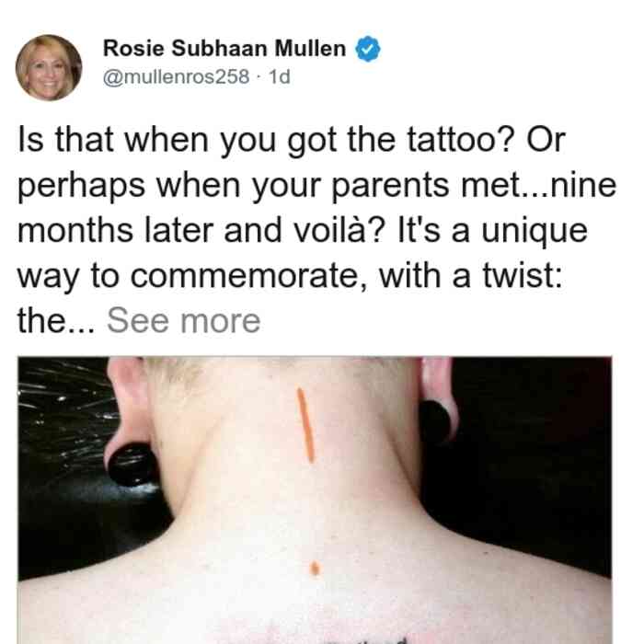Open Rosie Subhaan Mullen's profile avatar
Viewport: 644px width, 644px height.
(49, 68)
